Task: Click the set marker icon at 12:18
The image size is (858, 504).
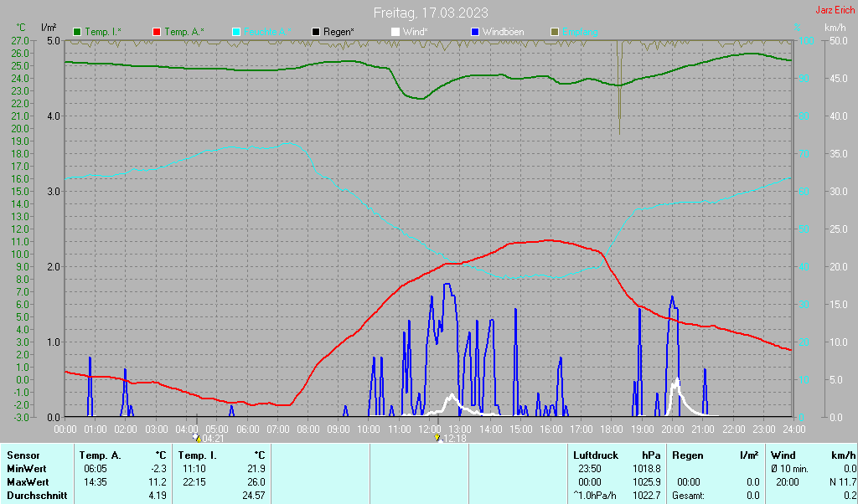Action: click(437, 438)
